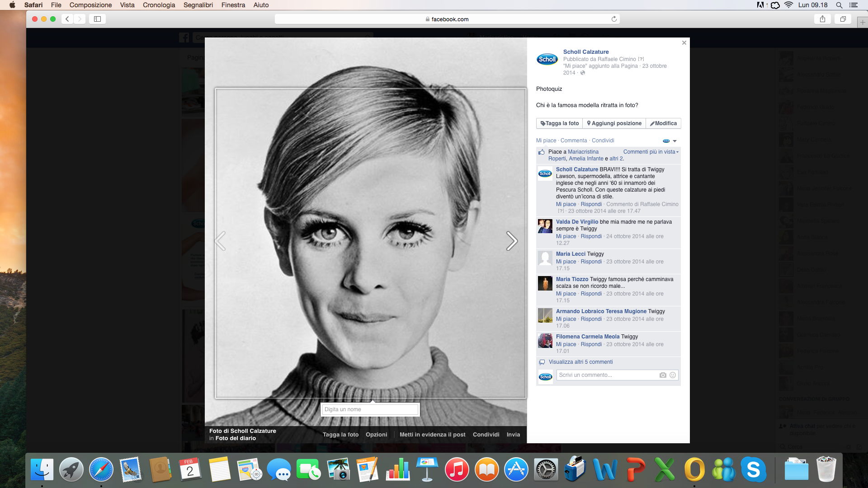Reply to Maria Tiozzo's comment with Rispondi
The height and width of the screenshot is (488, 868).
[x=591, y=294]
